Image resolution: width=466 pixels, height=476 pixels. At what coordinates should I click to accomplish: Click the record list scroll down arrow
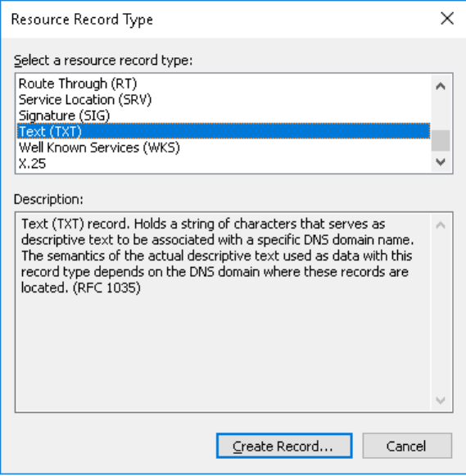(441, 161)
